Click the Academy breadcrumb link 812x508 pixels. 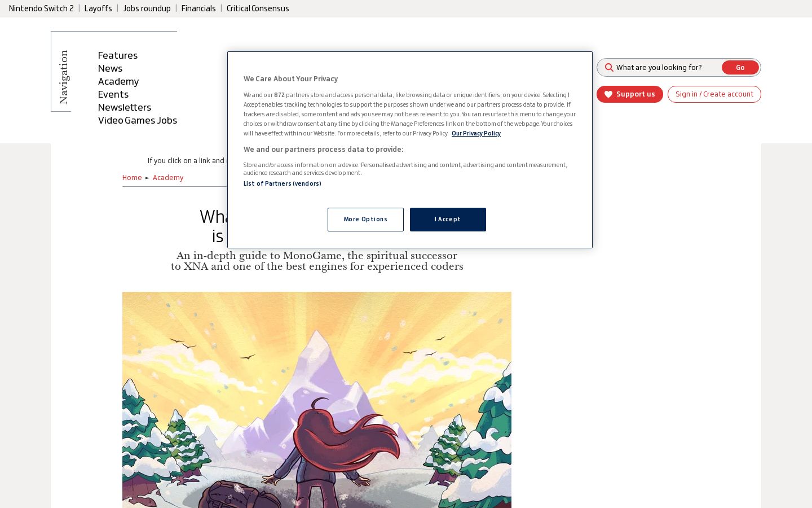point(168,178)
